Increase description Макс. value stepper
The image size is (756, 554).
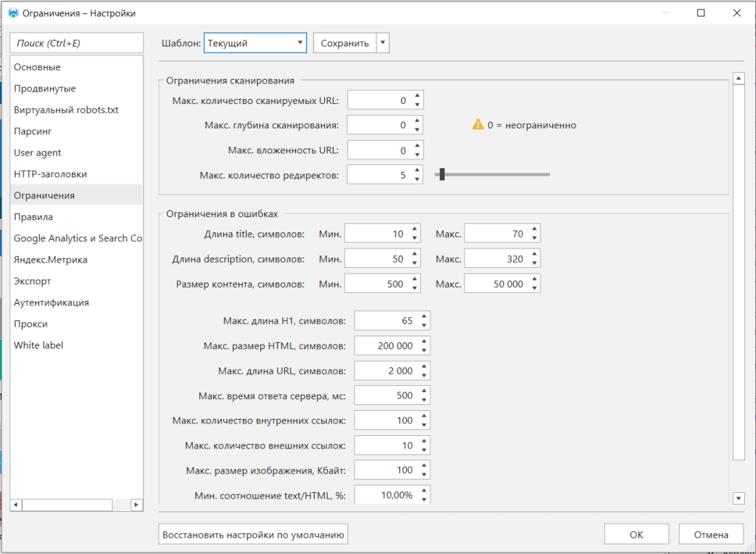535,255
